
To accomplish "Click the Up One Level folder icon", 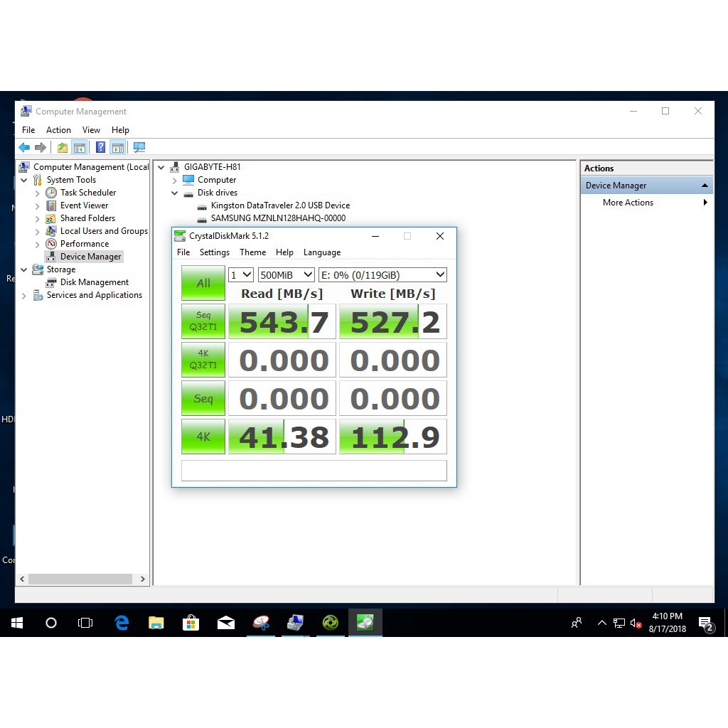I will pos(63,147).
